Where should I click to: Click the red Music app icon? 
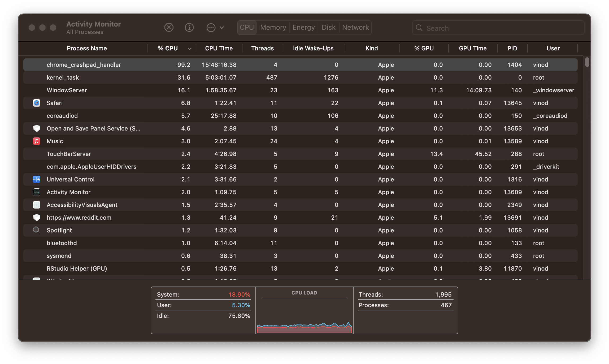(x=37, y=141)
